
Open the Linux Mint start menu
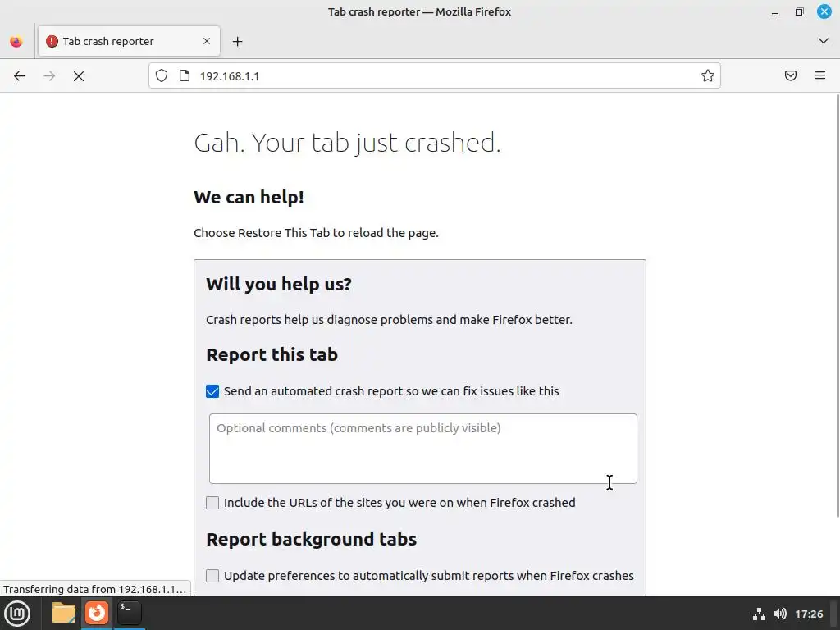[x=17, y=614]
